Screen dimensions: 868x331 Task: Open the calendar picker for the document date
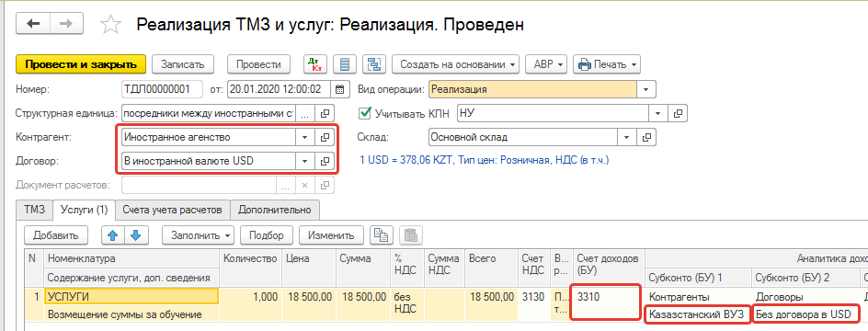(340, 89)
